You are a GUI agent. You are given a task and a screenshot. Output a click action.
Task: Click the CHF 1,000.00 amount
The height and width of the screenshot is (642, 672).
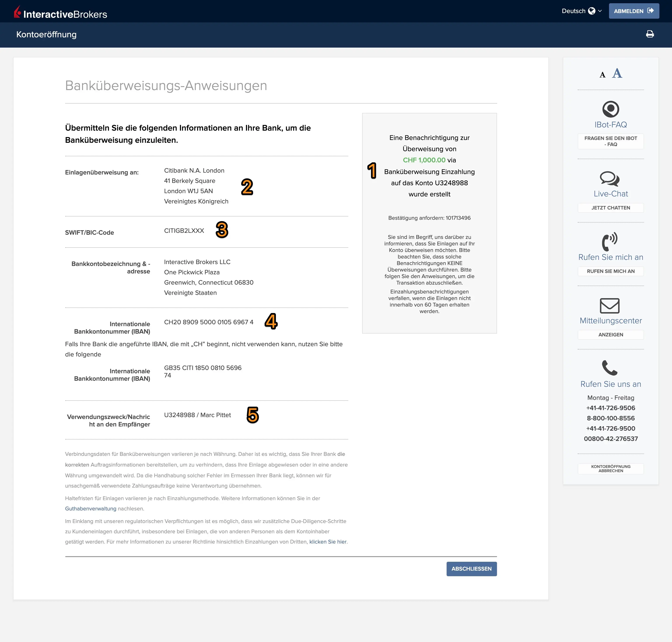(424, 160)
